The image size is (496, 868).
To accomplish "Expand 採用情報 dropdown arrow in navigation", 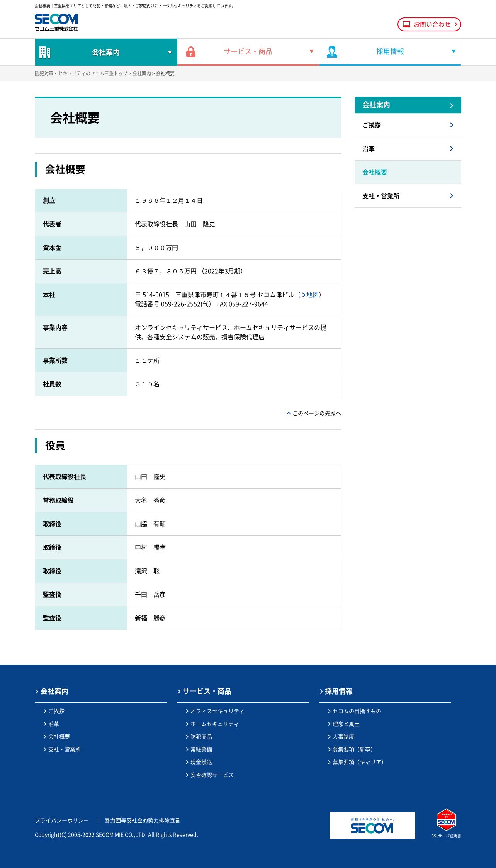I will point(454,51).
